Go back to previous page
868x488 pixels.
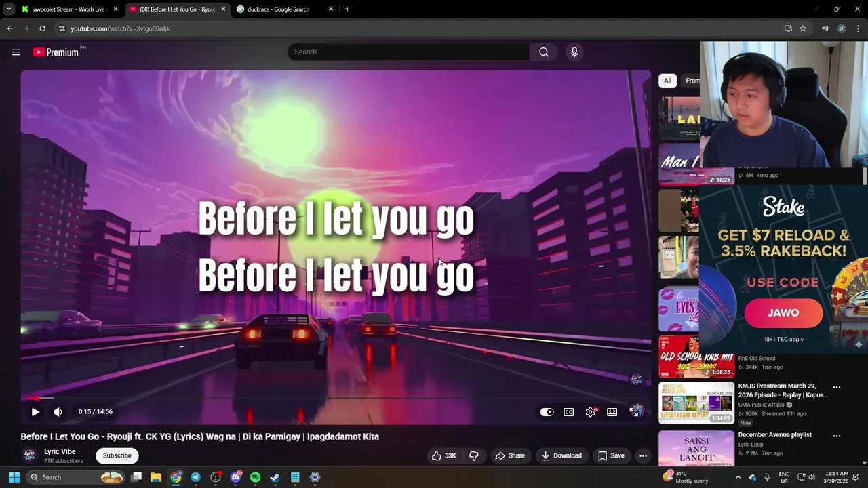point(9,28)
